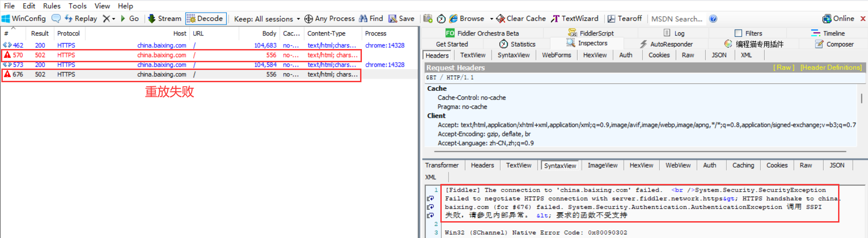Image resolution: width=868 pixels, height=238 pixels.
Task: Open the Rules menu
Action: coord(52,6)
